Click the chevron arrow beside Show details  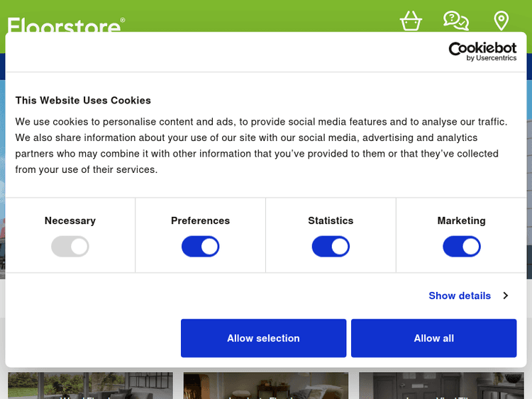(506, 296)
